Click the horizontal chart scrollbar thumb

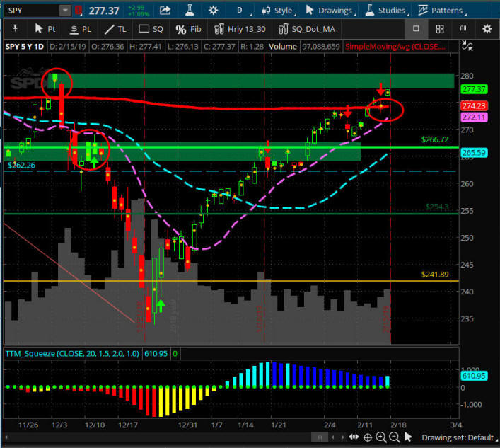pos(320,437)
